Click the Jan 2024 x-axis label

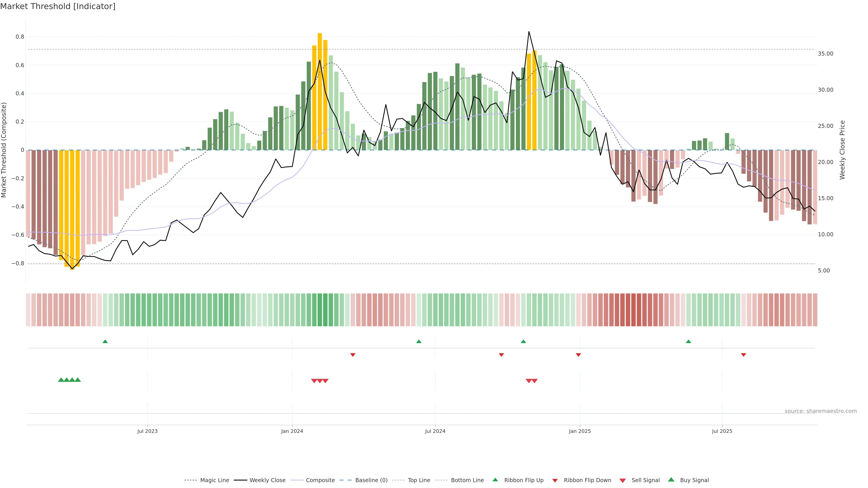pos(292,431)
